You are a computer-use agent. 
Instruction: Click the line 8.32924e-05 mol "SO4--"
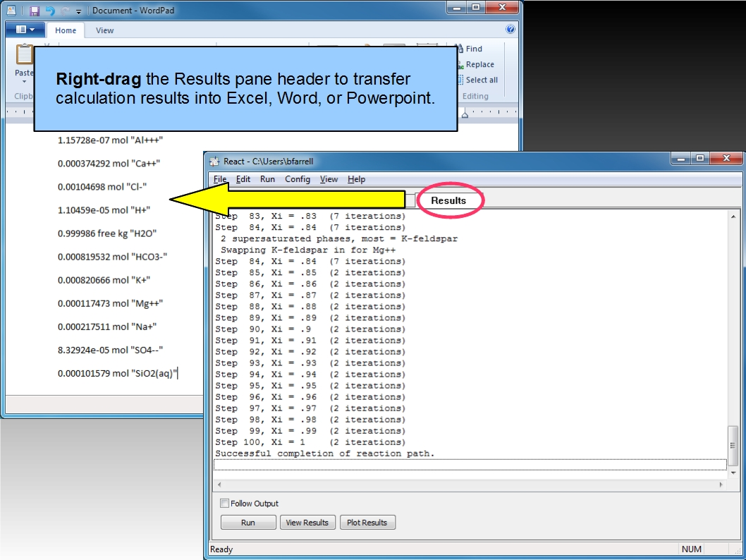coord(111,350)
